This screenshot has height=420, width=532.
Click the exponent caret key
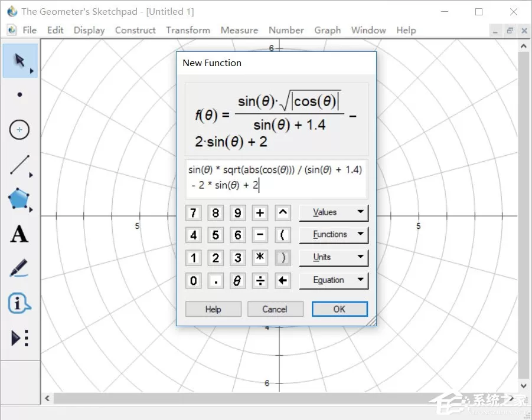283,213
